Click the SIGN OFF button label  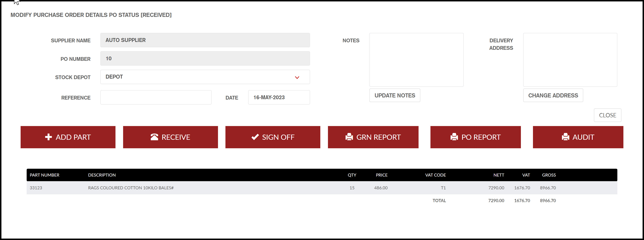coord(278,137)
